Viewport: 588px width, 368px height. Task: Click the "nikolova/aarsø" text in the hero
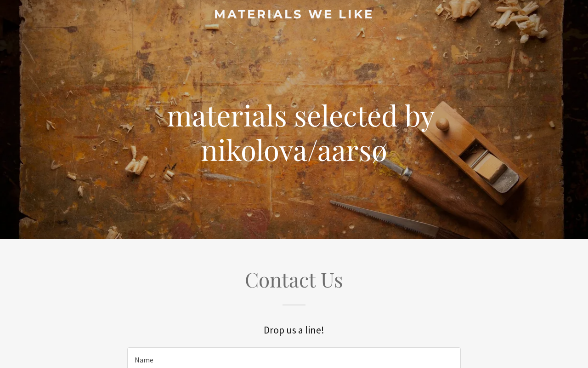pos(294,150)
